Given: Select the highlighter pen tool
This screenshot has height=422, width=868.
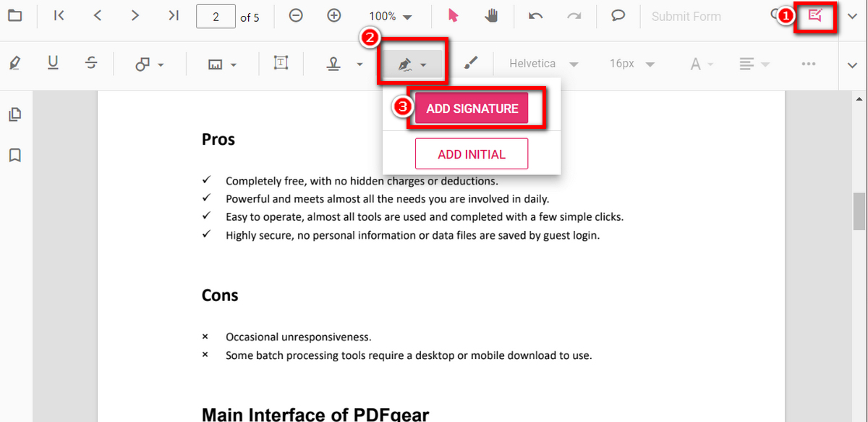Looking at the screenshot, I should [14, 64].
